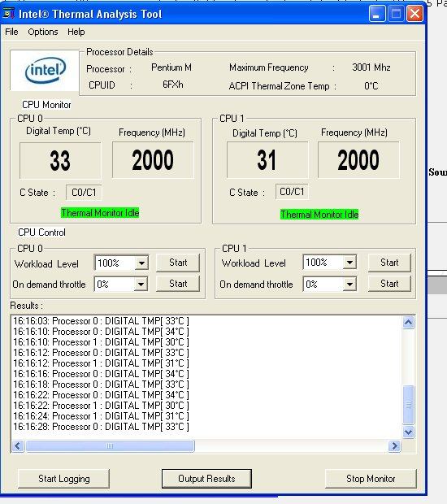The width and height of the screenshot is (447, 504).
Task: Click CPU 1 Thermal Monitor Idle status
Action: [x=319, y=215]
